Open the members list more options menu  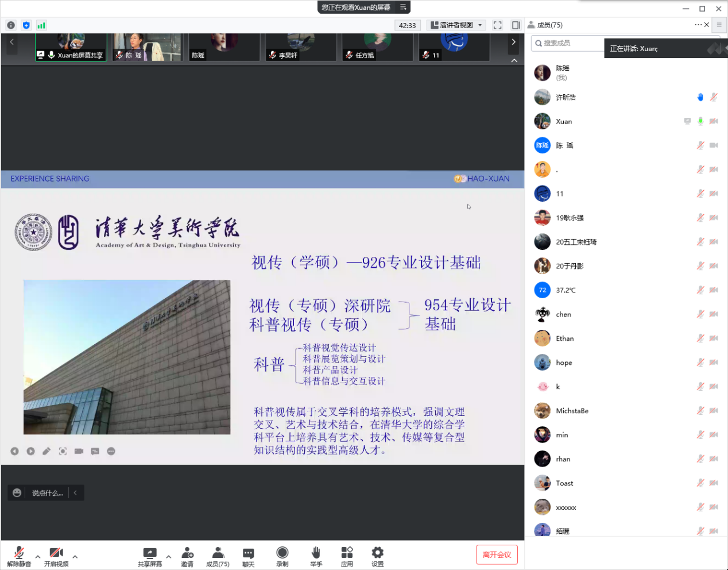698,25
